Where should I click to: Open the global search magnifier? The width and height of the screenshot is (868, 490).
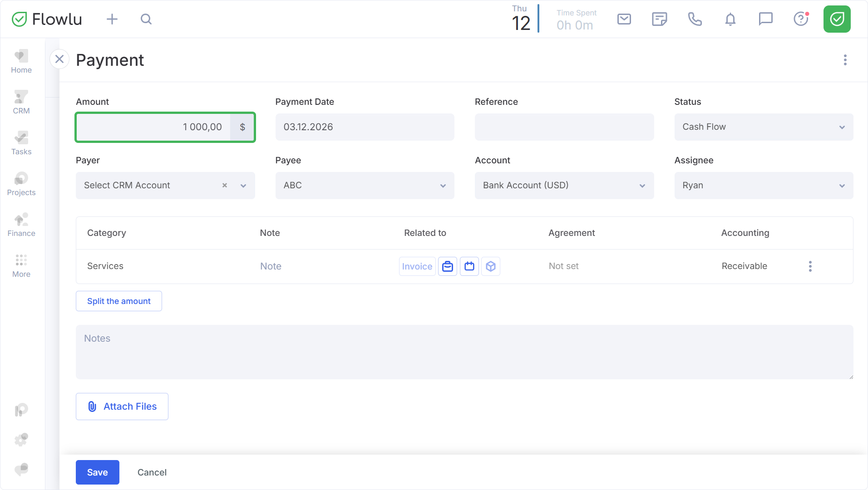coord(146,19)
